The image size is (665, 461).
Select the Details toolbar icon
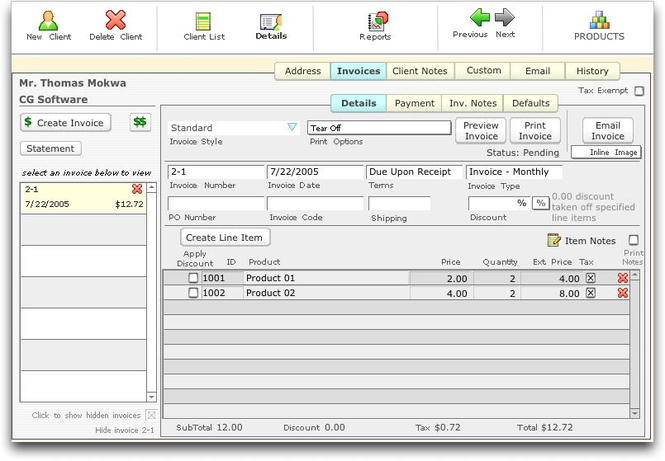271,22
